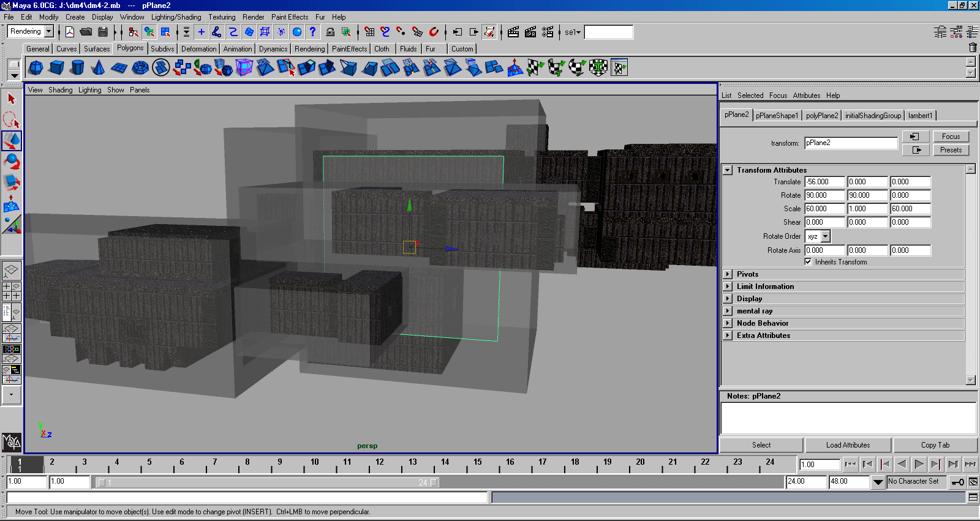Viewport: 980px width, 521px height.
Task: Click the new scene icon
Action: pyautogui.click(x=70, y=32)
